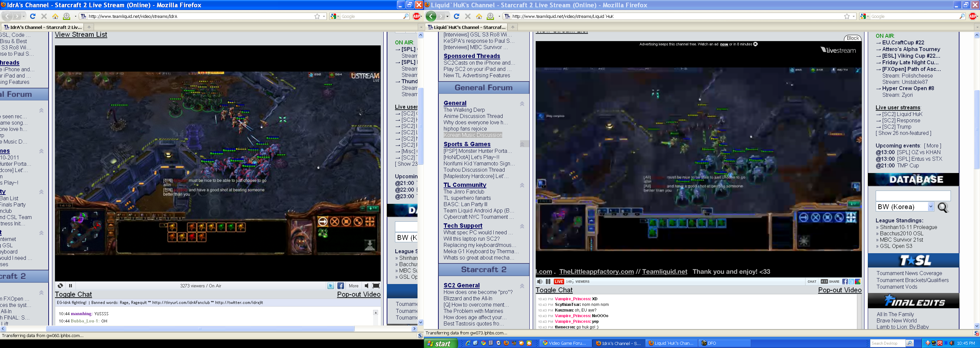This screenshot has height=348, width=980.
Task: Collapse the Tech Support section
Action: tap(522, 226)
